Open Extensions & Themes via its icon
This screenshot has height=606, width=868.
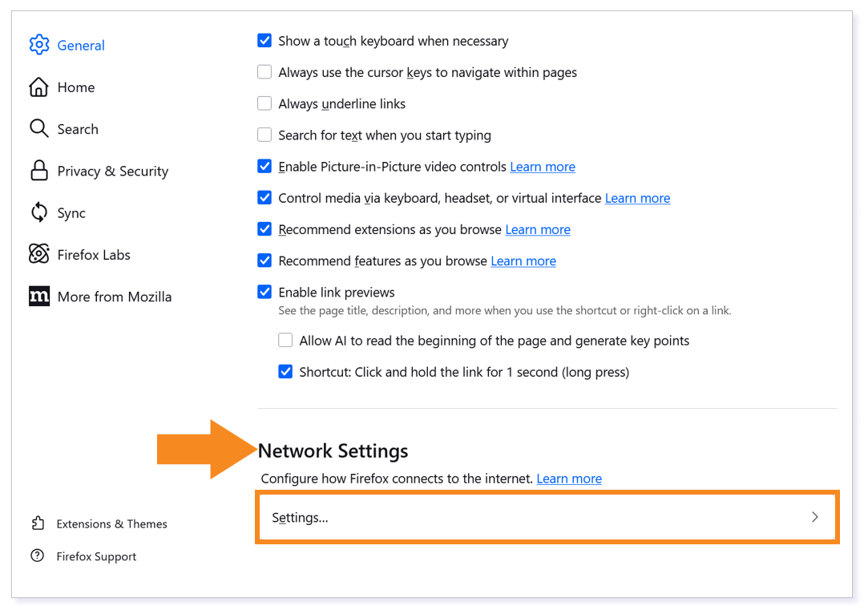click(x=38, y=523)
